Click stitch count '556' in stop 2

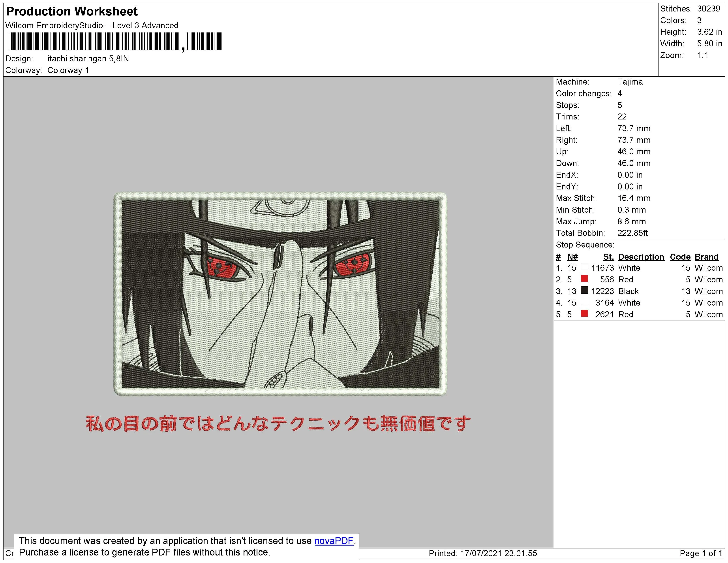(607, 280)
